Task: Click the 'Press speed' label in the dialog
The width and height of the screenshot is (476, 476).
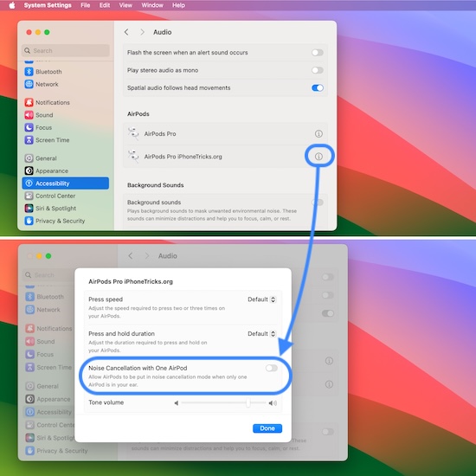Action: pyautogui.click(x=106, y=299)
